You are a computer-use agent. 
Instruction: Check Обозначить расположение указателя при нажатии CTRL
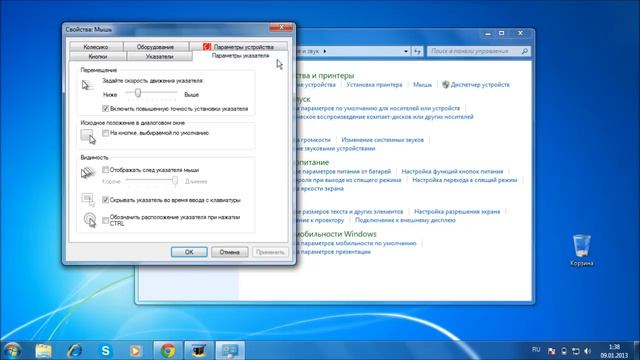coord(105,220)
